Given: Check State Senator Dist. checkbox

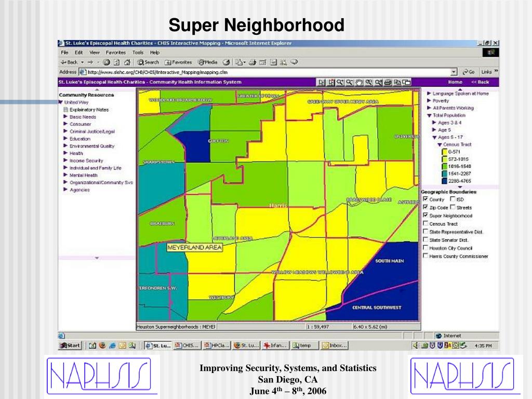Looking at the screenshot, I should pyautogui.click(x=425, y=240).
